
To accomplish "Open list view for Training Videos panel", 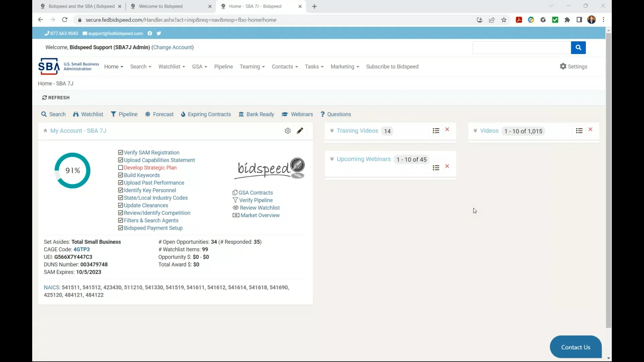I will pyautogui.click(x=436, y=130).
